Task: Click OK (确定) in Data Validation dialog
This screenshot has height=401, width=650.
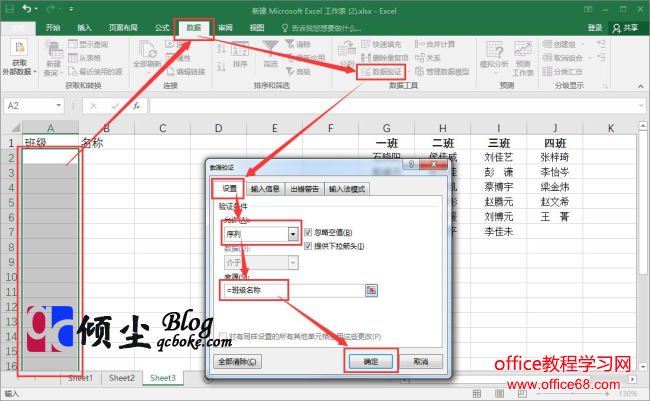Action: click(371, 362)
